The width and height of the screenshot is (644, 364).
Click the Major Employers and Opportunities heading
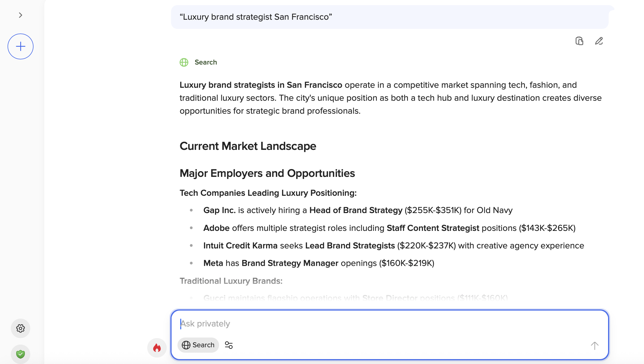click(x=267, y=173)
